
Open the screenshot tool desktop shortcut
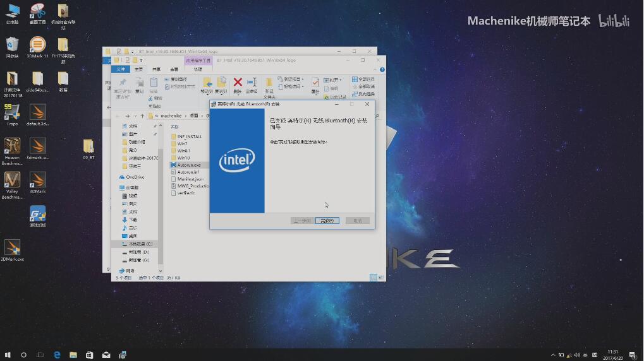point(37,13)
